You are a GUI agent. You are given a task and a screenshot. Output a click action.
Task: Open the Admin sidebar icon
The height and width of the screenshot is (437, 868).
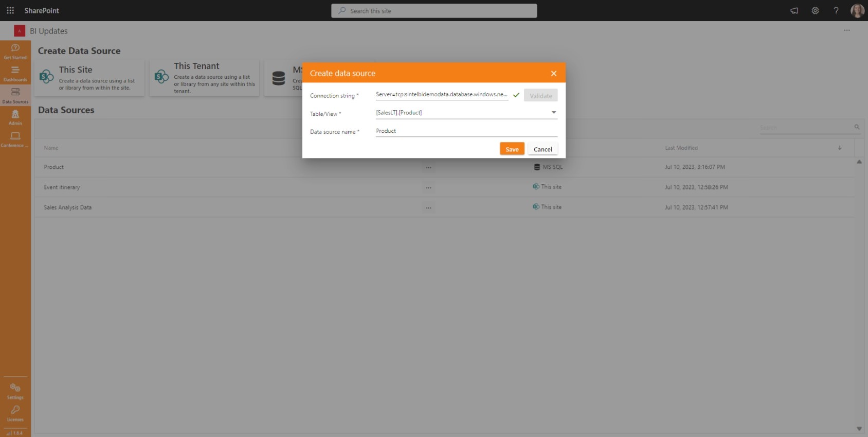click(x=15, y=117)
